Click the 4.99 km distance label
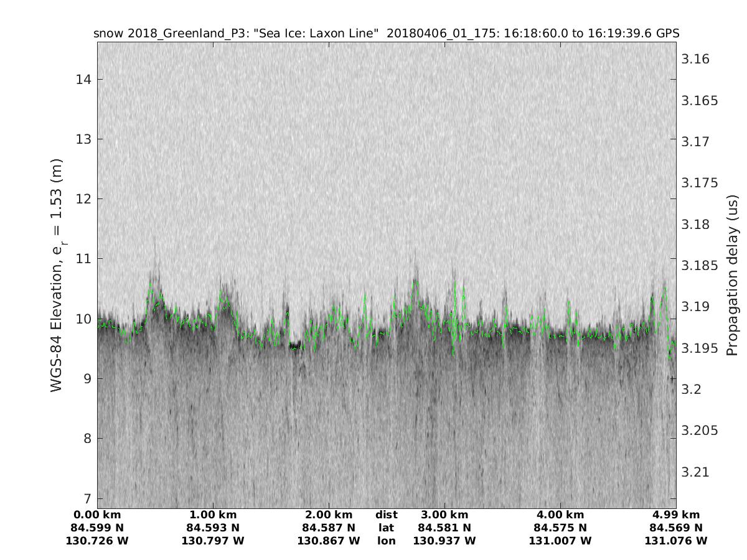 pos(676,515)
